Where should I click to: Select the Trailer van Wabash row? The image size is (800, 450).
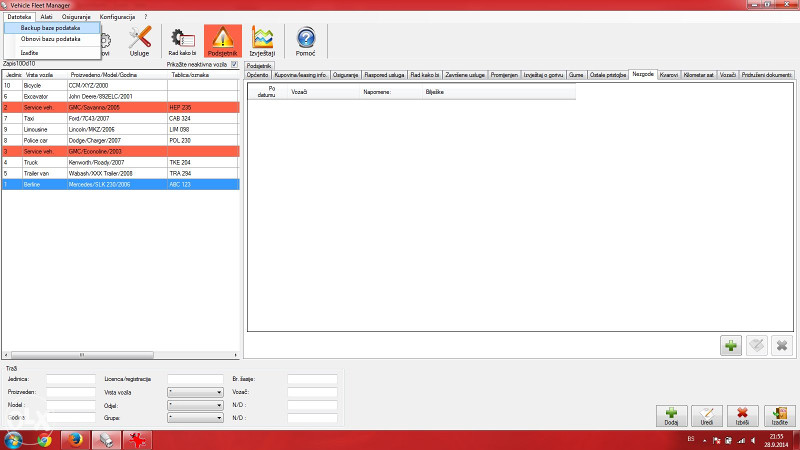tap(121, 173)
